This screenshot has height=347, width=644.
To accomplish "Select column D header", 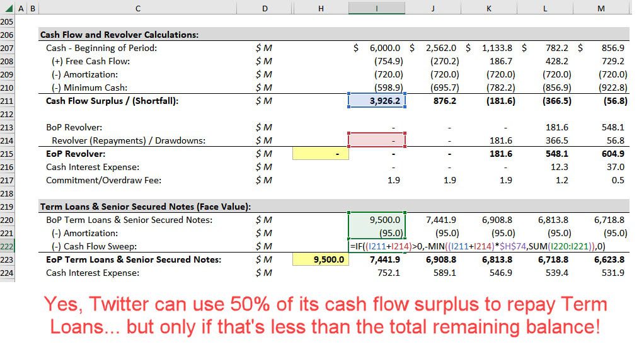I will pyautogui.click(x=265, y=8).
